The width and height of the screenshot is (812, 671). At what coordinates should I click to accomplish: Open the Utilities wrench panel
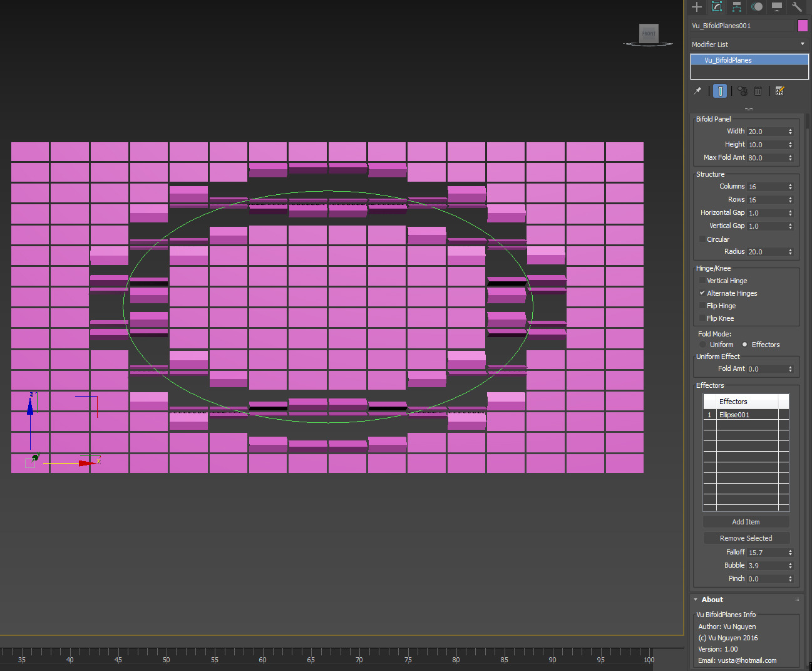(x=797, y=7)
